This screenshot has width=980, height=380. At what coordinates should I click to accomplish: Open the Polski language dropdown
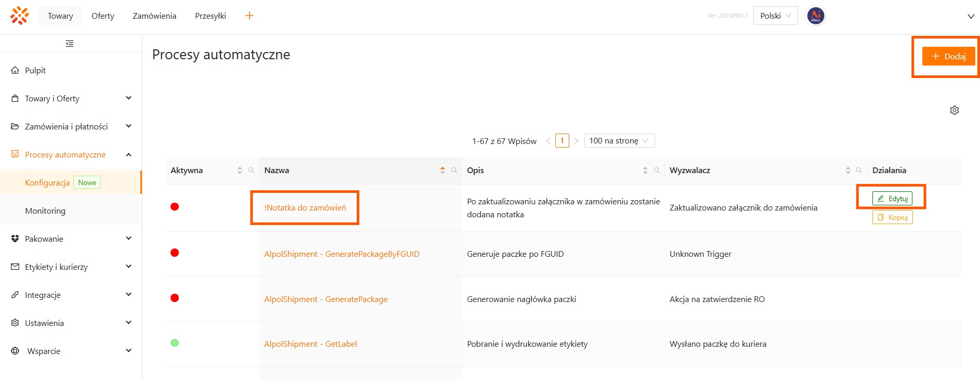point(775,16)
